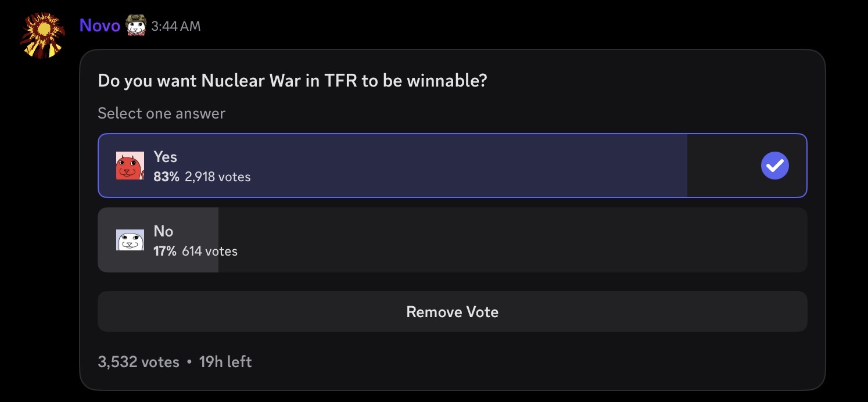This screenshot has height=402, width=868.
Task: Click the empty part of No result bar
Action: pos(512,240)
